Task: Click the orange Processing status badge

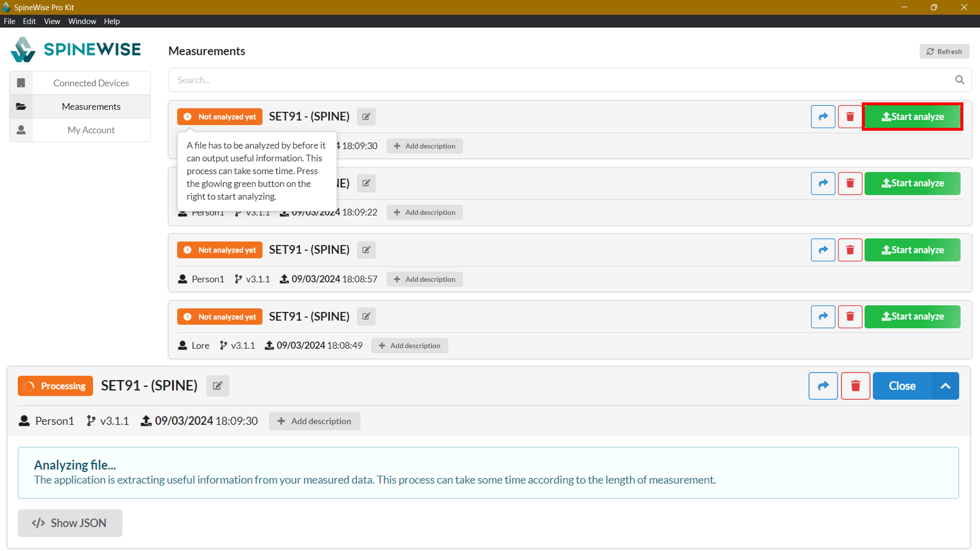Action: click(x=55, y=386)
